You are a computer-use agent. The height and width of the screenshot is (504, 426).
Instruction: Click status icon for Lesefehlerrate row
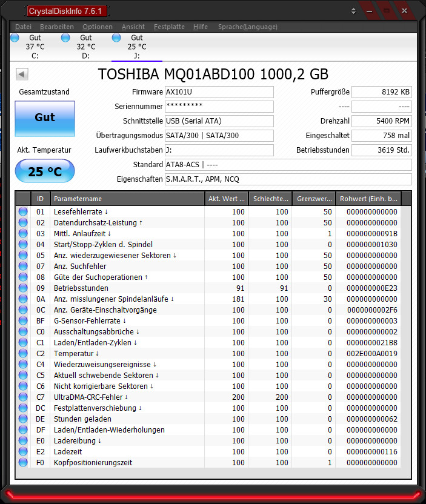23,211
